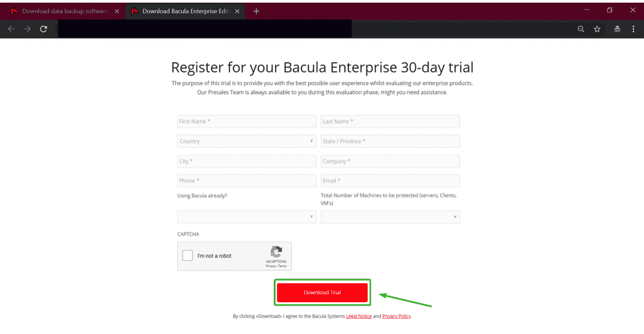Open the Total Number of Machines dropdown
The image size is (644, 334).
click(390, 217)
